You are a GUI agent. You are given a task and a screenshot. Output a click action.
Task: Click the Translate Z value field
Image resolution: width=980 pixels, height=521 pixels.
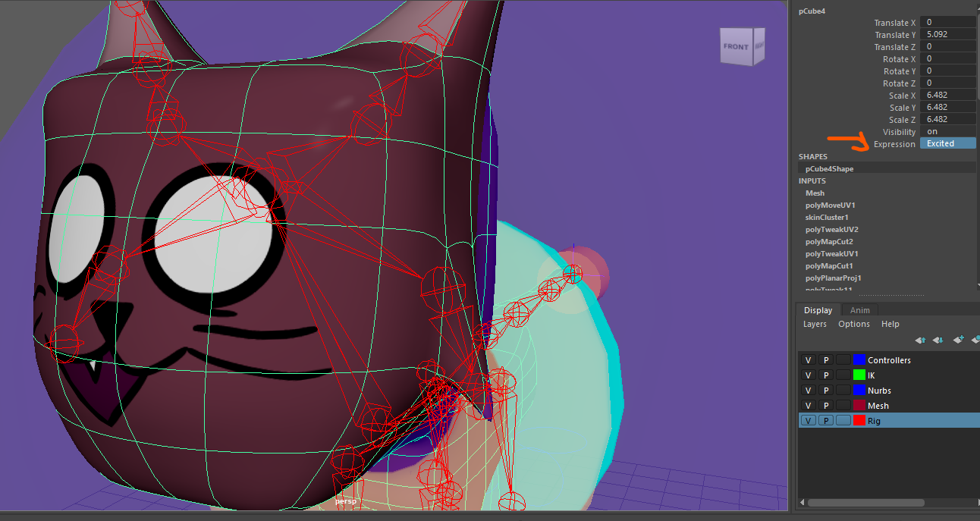pyautogui.click(x=948, y=47)
